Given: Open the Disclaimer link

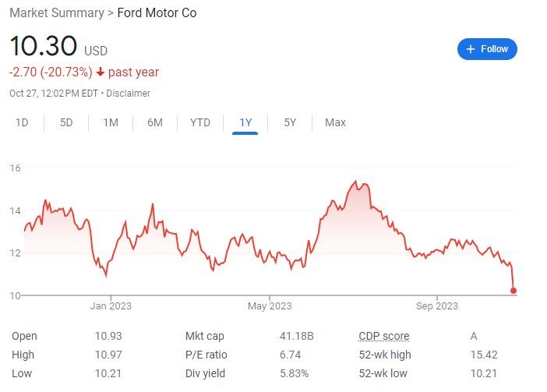Looking at the screenshot, I should (129, 94).
